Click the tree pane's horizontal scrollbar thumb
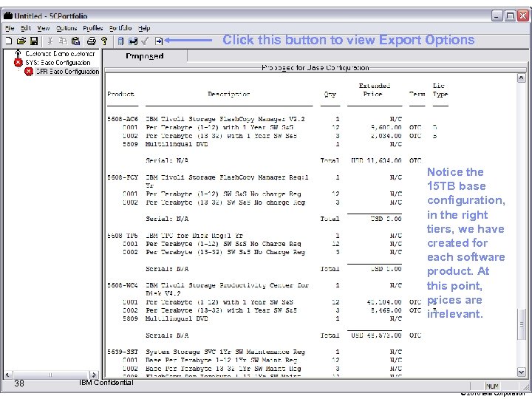 point(50,375)
